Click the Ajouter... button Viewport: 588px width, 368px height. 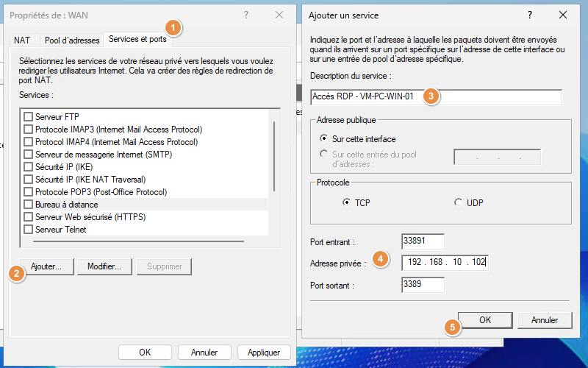(x=46, y=266)
